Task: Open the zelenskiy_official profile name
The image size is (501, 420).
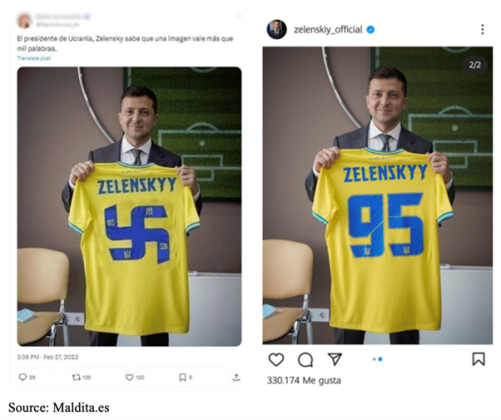Action: click(328, 30)
